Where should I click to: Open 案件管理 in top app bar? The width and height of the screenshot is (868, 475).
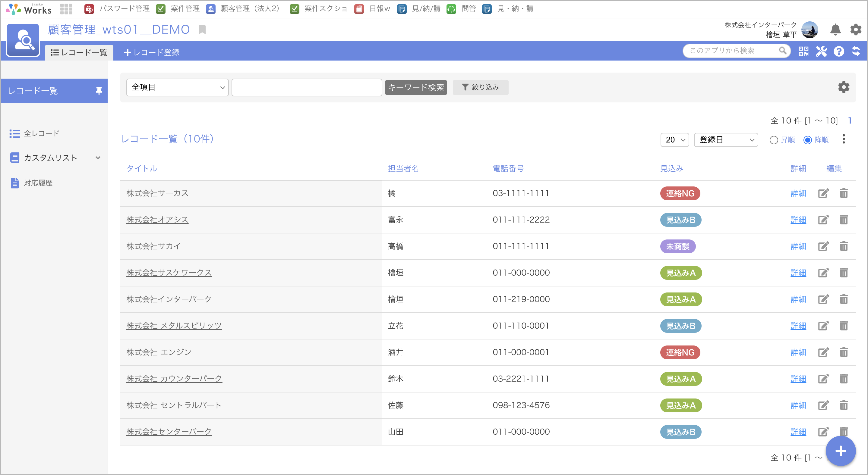pos(178,9)
